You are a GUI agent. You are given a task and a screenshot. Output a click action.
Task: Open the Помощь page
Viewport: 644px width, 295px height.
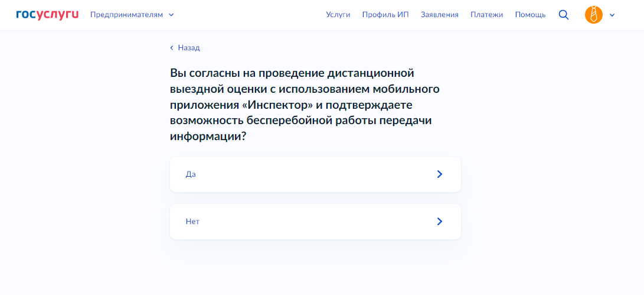point(530,15)
